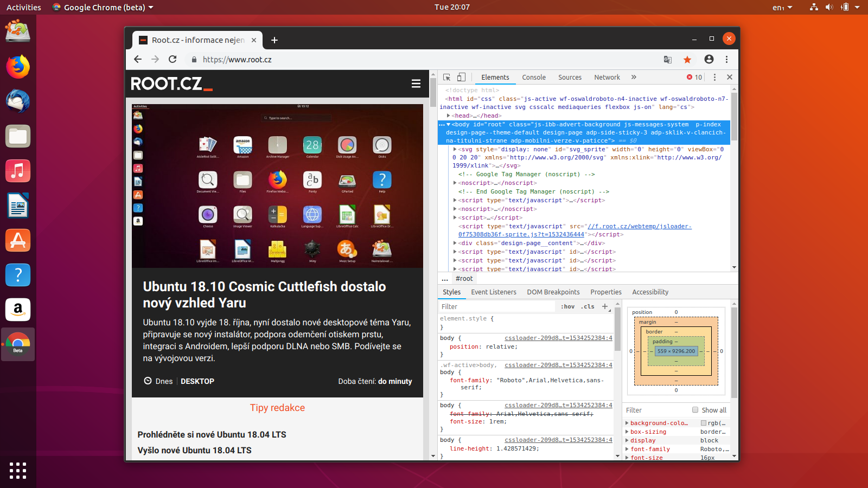The image size is (868, 488).
Task: Open the Chrome profile icon
Action: (x=709, y=60)
